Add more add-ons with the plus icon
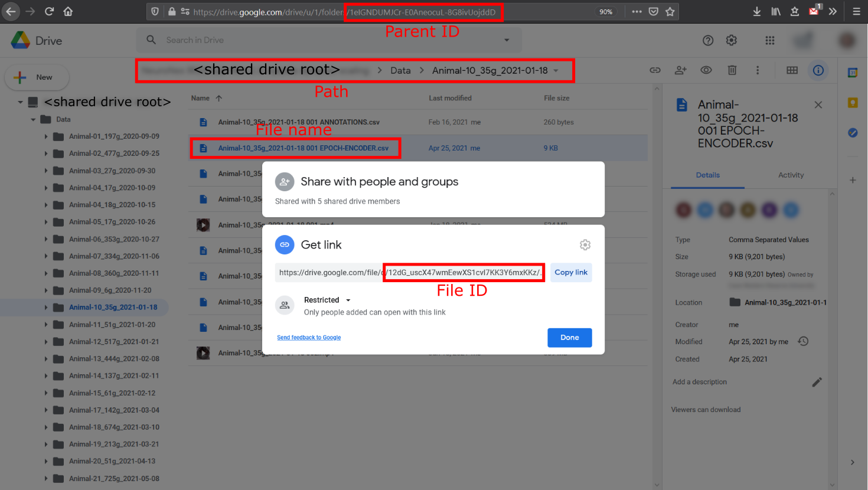 (853, 180)
